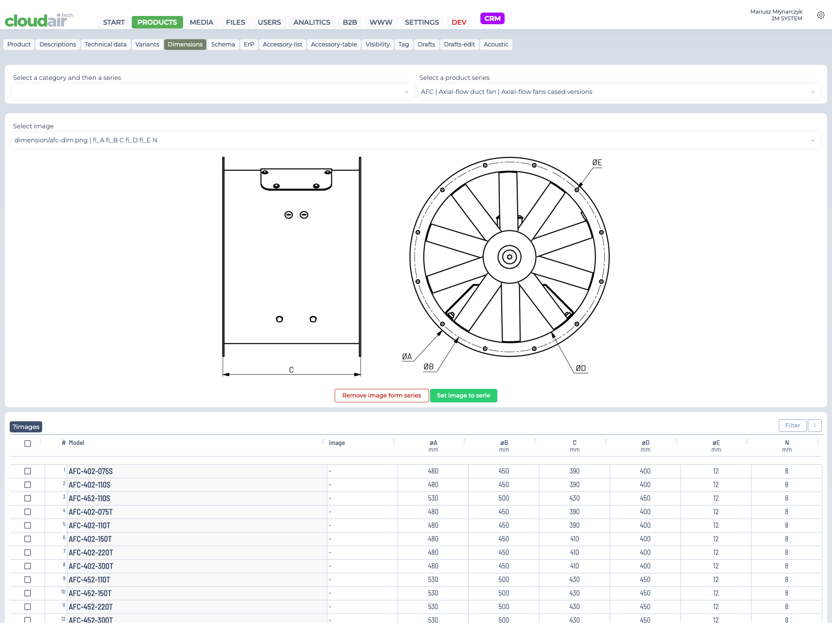The width and height of the screenshot is (832, 644).
Task: Switch to the Tag tab
Action: point(404,45)
